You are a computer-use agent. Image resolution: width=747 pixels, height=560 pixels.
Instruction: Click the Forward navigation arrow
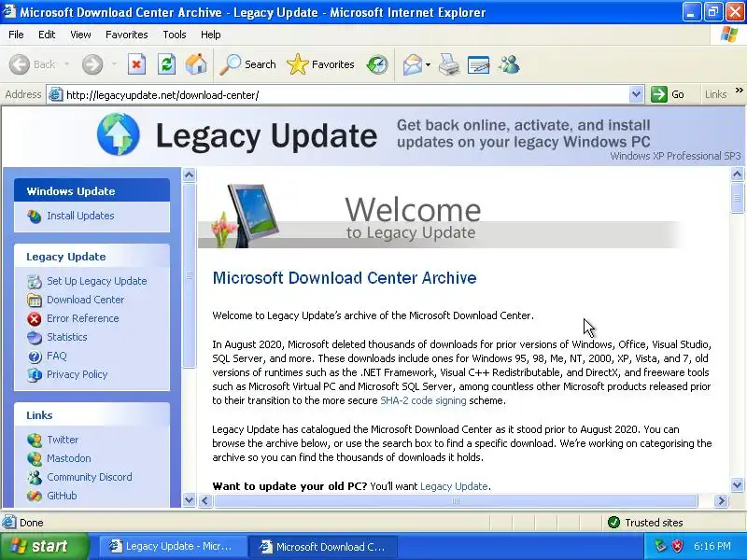click(92, 64)
